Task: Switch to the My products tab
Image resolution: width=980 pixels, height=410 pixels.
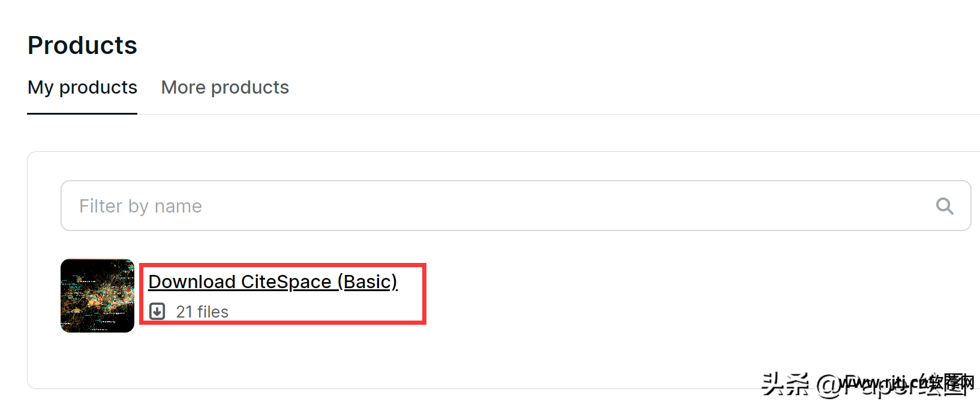Action: 82,88
